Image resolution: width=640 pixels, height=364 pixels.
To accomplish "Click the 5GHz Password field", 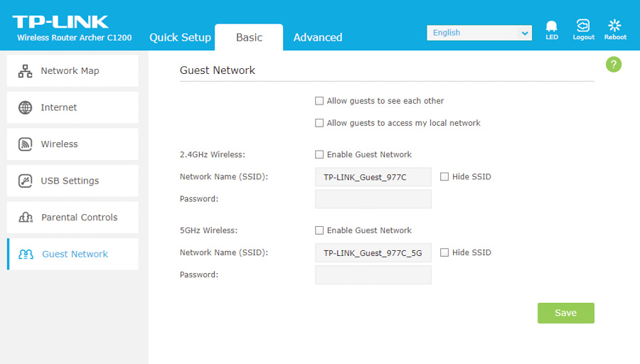I will 373,274.
